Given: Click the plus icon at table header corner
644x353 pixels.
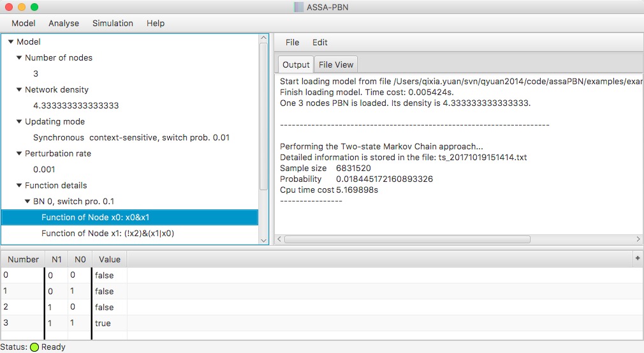Looking at the screenshot, I should (638, 259).
